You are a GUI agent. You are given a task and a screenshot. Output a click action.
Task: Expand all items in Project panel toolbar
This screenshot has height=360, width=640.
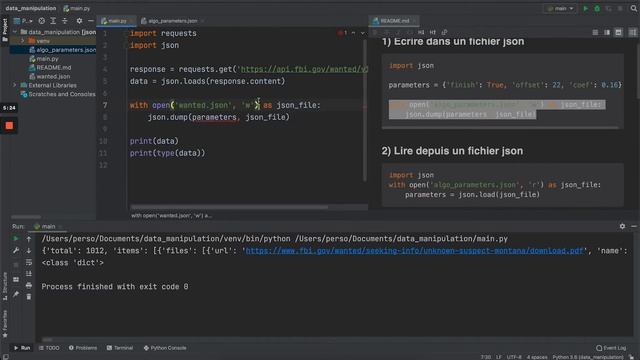(x=53, y=20)
